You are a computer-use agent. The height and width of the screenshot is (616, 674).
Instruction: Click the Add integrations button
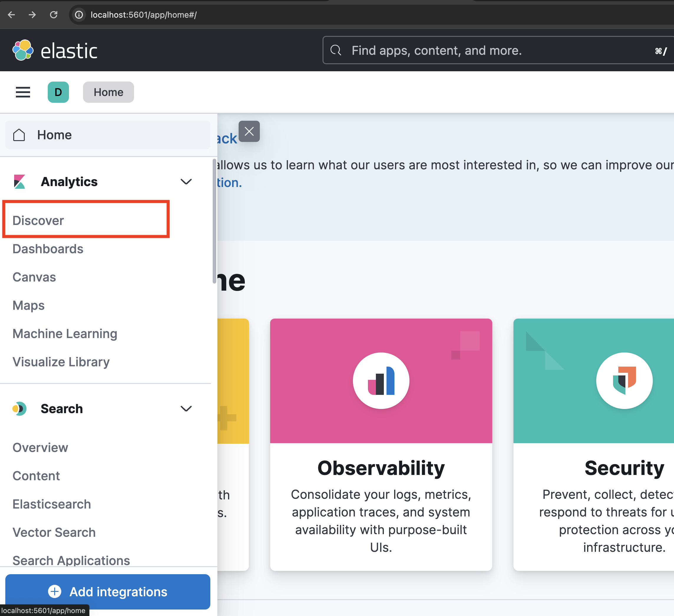point(108,592)
